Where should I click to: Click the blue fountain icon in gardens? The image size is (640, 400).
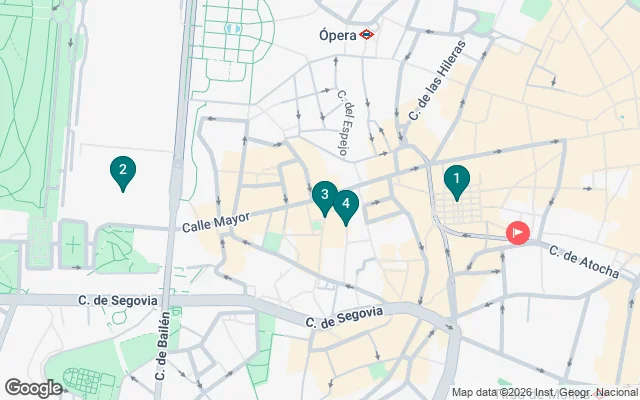[233, 29]
